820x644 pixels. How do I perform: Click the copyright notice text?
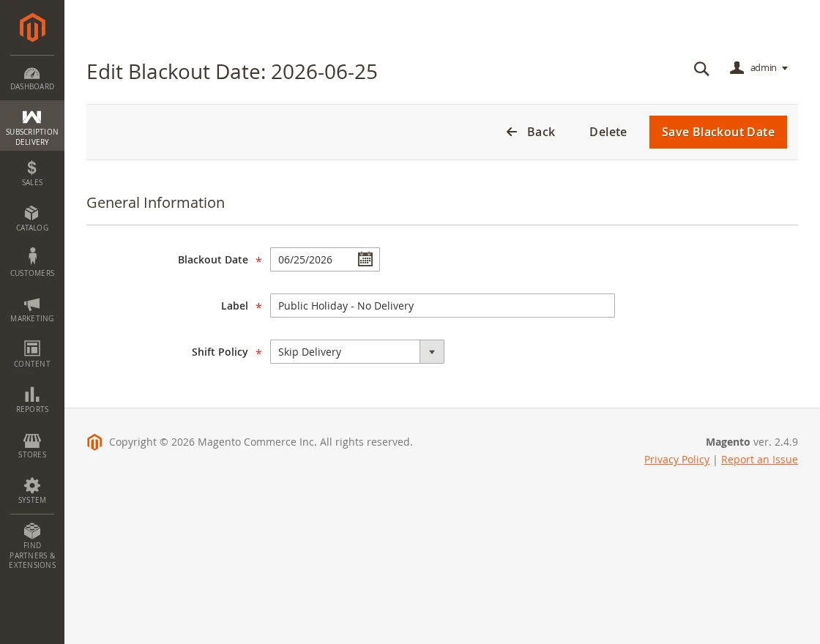[261, 442]
